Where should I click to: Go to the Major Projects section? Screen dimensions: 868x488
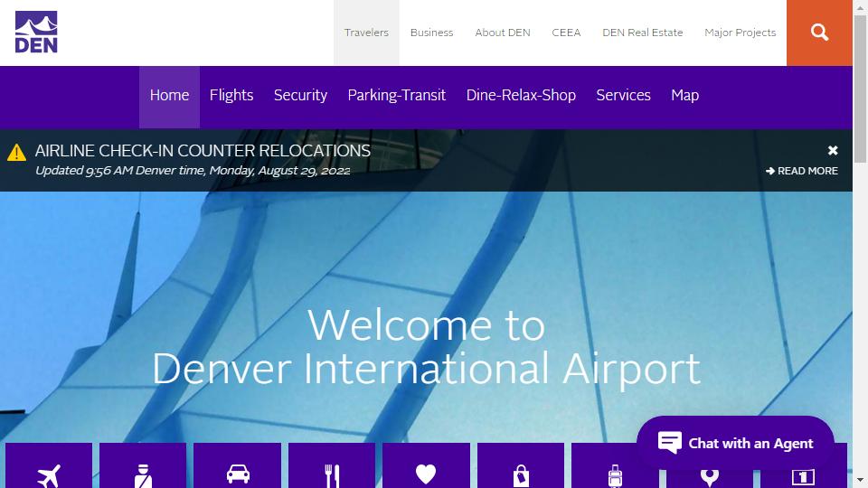tap(741, 33)
